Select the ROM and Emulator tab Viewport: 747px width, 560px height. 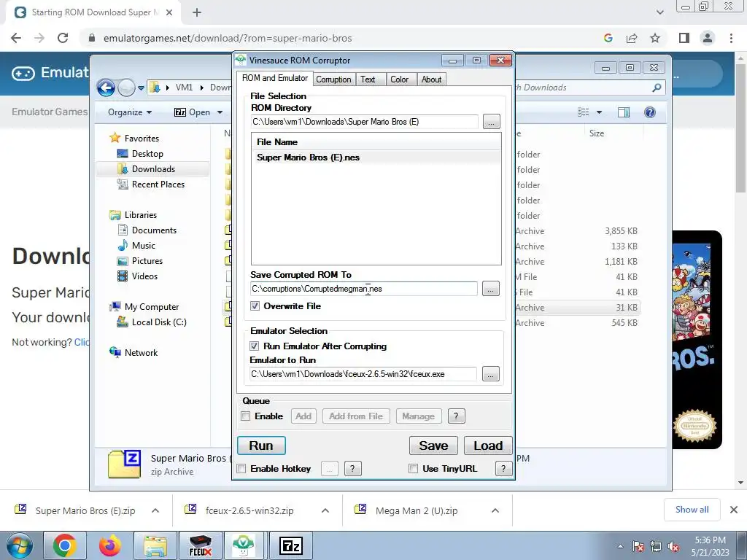(x=275, y=78)
